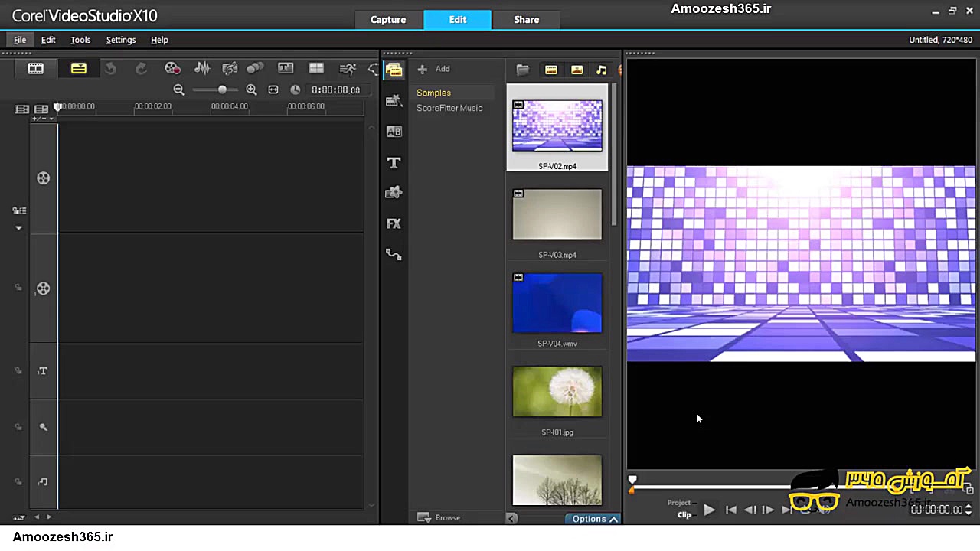Toggle videos visibility in library
Image resolution: width=980 pixels, height=551 pixels.
click(x=550, y=70)
